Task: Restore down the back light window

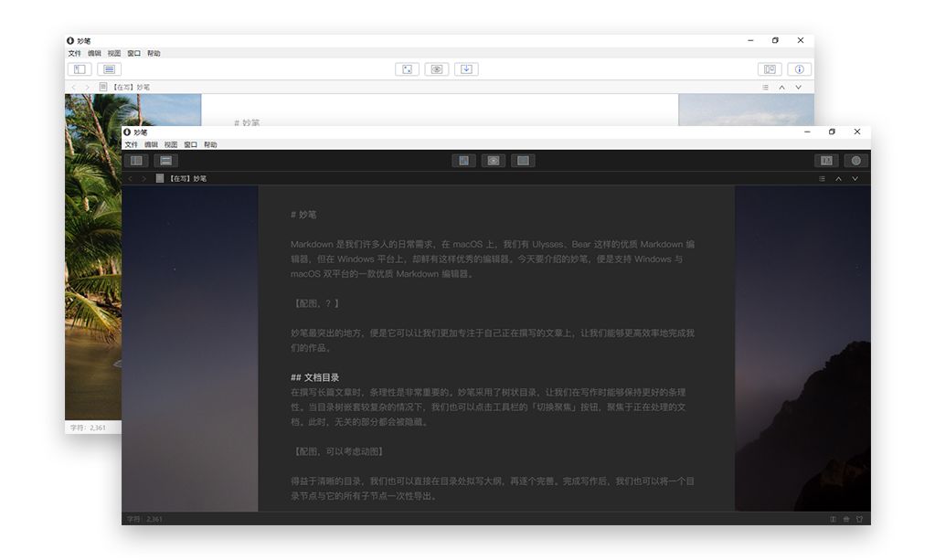Action: 775,40
